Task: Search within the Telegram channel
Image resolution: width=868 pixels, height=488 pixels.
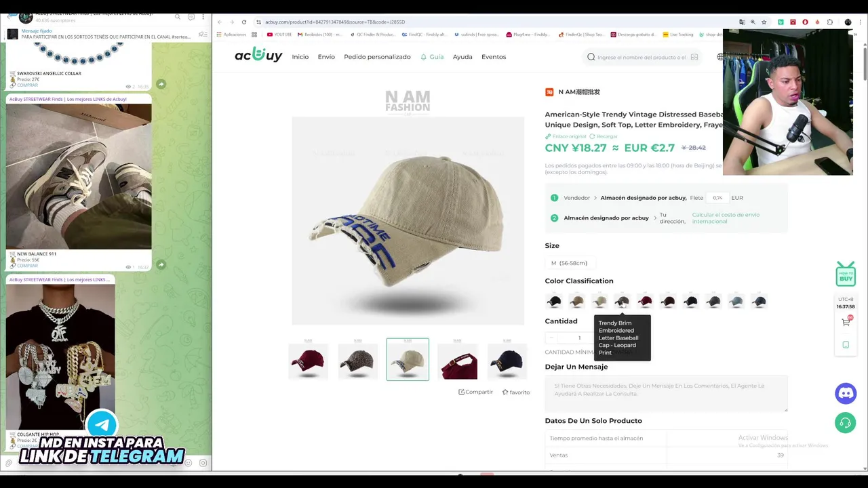Action: 178,16
